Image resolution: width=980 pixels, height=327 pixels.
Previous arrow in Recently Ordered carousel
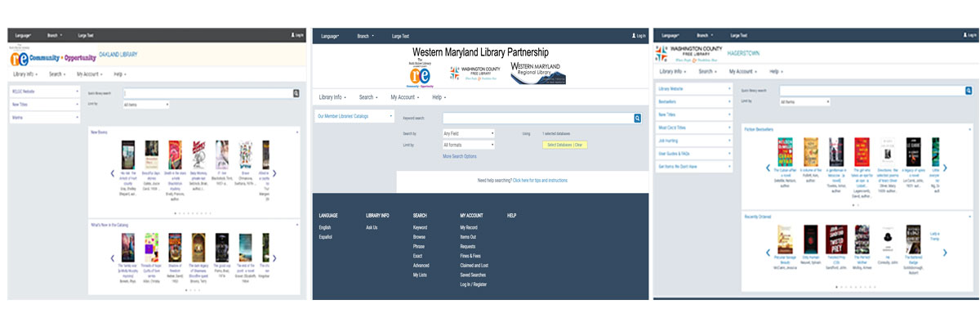(768, 253)
